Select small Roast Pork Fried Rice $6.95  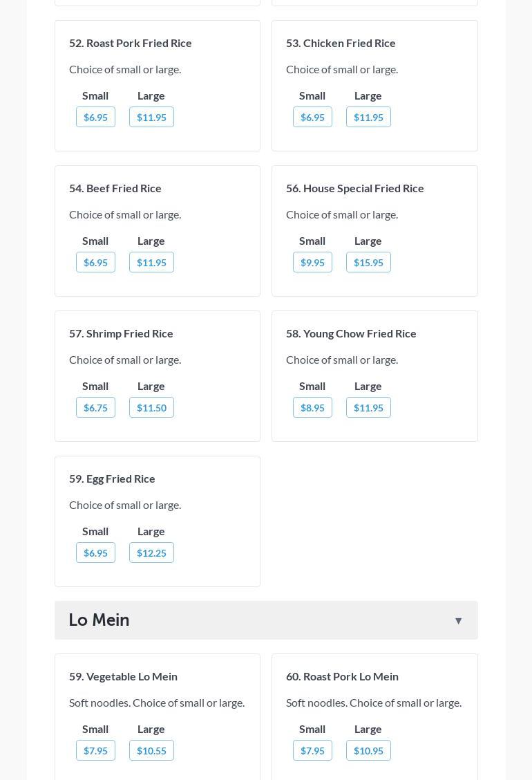point(95,118)
